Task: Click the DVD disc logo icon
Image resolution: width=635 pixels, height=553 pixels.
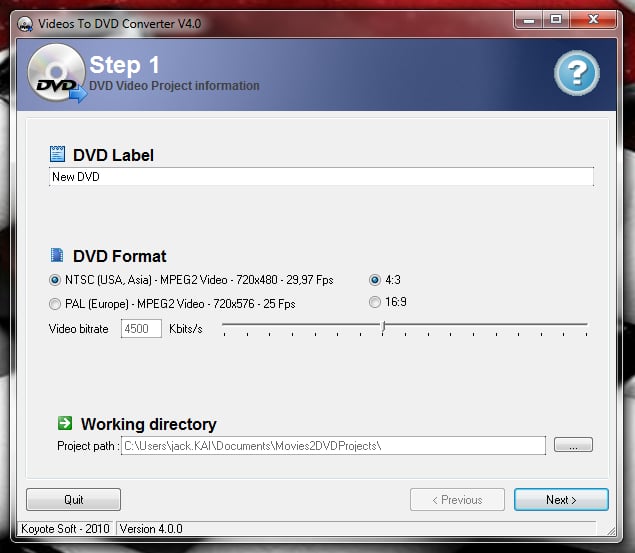Action: 57,73
